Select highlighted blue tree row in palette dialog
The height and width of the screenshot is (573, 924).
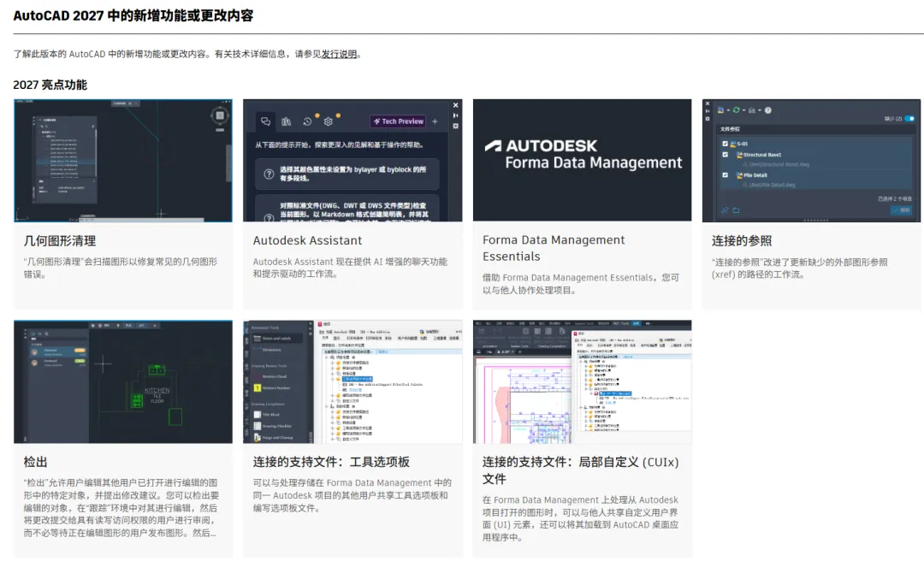[x=358, y=379]
